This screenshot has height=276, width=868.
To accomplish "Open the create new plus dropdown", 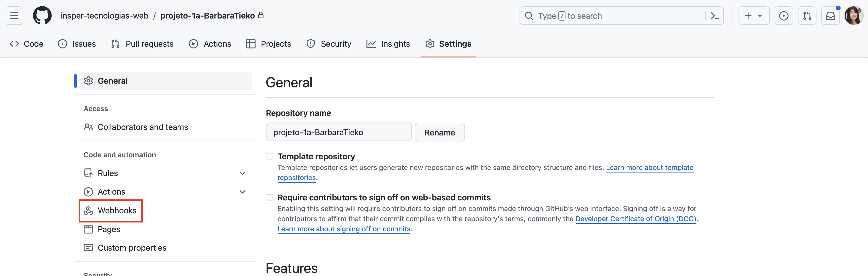I will click(754, 16).
